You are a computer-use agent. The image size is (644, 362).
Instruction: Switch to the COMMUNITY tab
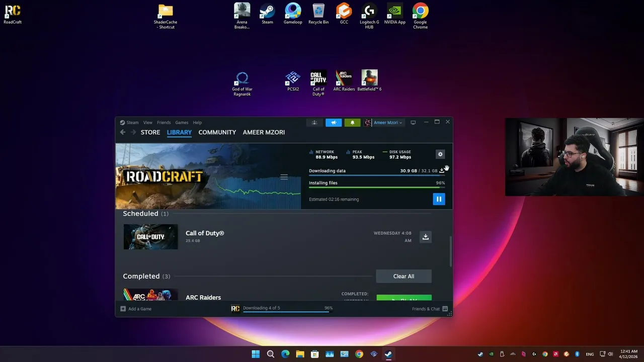217,132
